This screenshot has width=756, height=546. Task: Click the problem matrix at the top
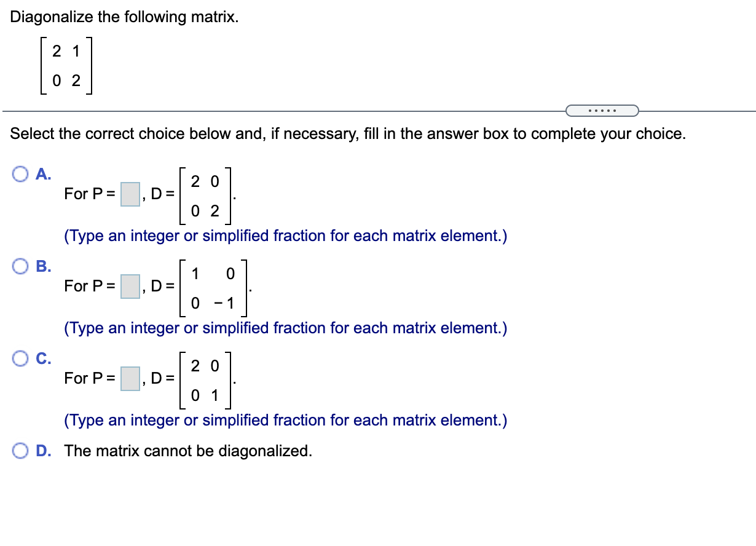66,65
